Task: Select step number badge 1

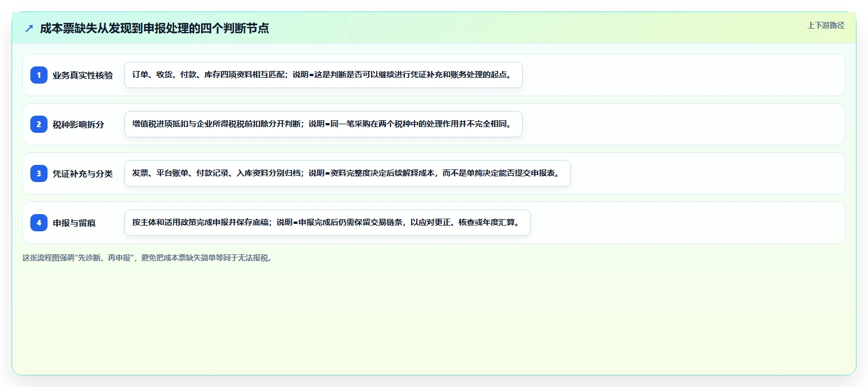Action: [x=39, y=75]
